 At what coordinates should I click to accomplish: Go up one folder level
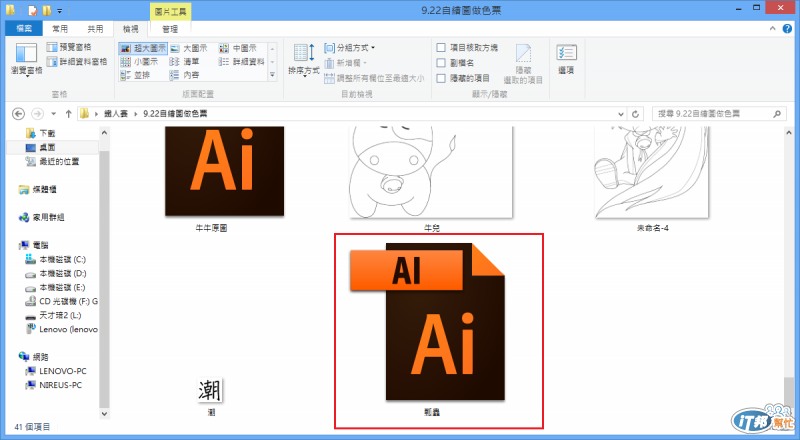pos(68,113)
